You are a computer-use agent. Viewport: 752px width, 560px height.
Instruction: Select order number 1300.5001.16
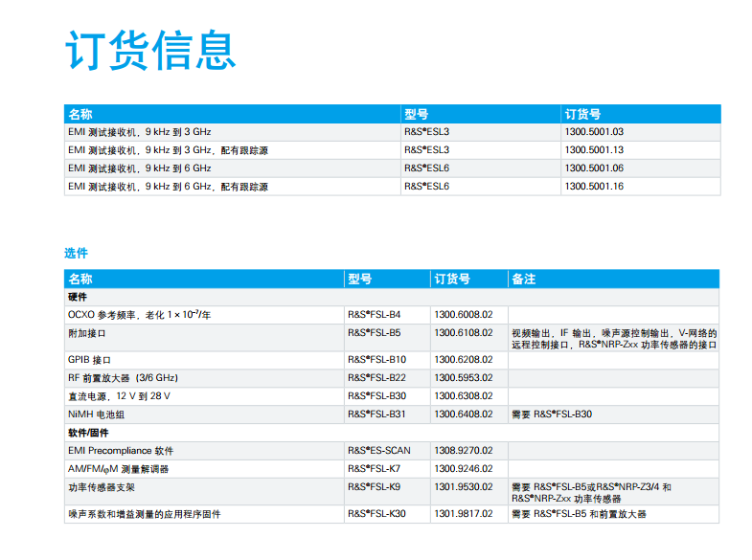594,187
